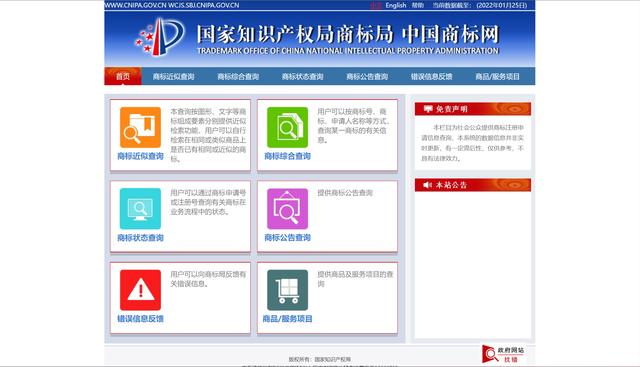This screenshot has height=367, width=640.
Task: Select 商标状态查询 in the navigation bar
Action: tap(302, 76)
